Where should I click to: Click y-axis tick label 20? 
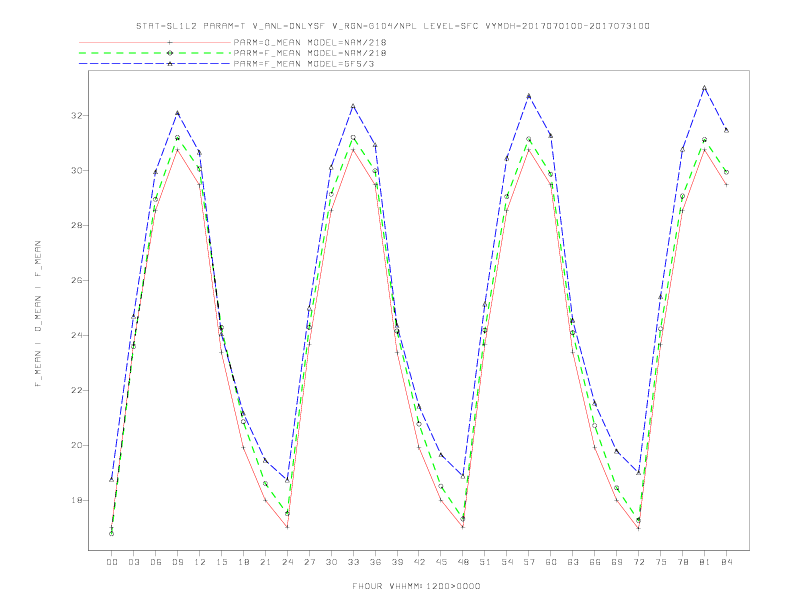pyautogui.click(x=77, y=446)
